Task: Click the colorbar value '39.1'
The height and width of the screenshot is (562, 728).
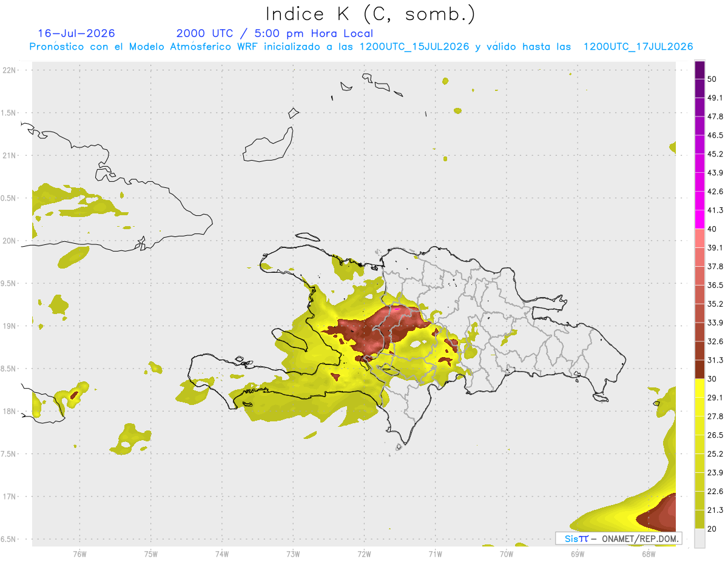Action: pos(715,248)
